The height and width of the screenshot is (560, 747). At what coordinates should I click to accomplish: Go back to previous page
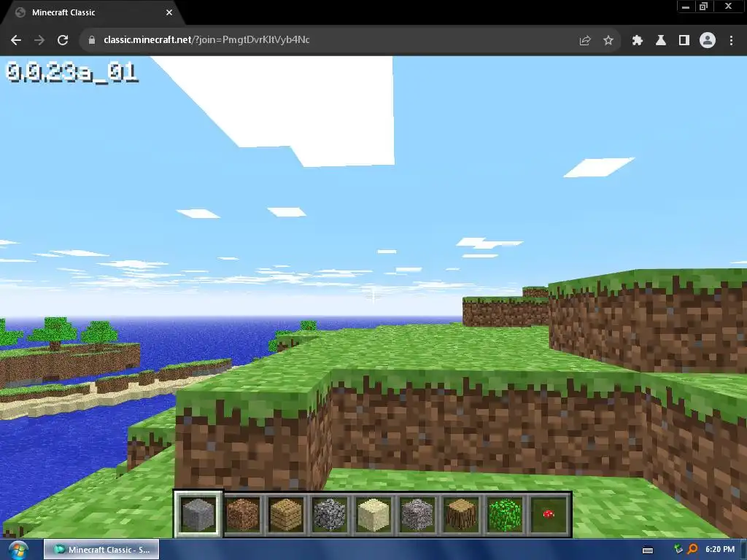coord(16,40)
